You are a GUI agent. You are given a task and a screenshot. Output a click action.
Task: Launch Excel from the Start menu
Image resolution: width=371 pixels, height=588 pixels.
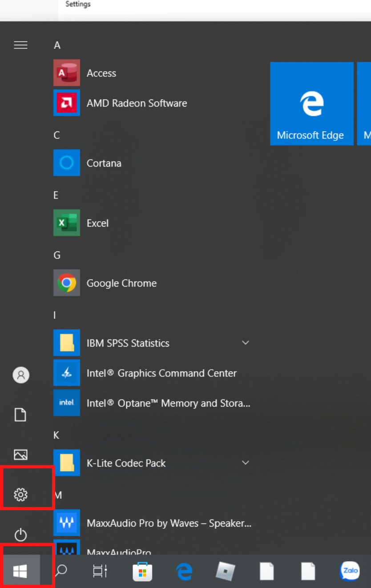point(151,223)
